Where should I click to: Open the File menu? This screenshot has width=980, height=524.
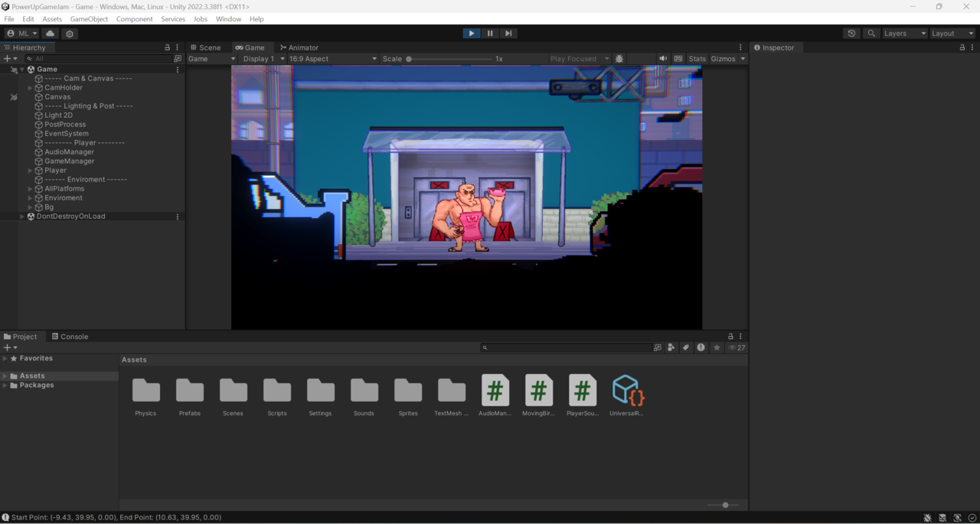9,19
